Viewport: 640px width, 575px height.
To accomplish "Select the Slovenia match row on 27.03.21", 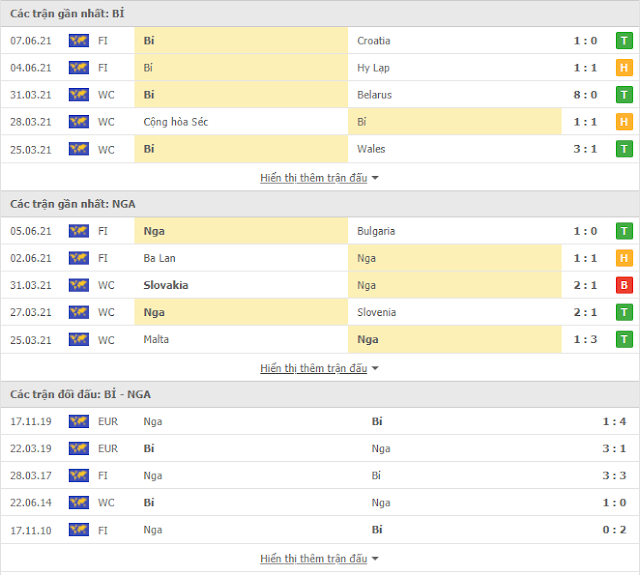I will pyautogui.click(x=320, y=313).
